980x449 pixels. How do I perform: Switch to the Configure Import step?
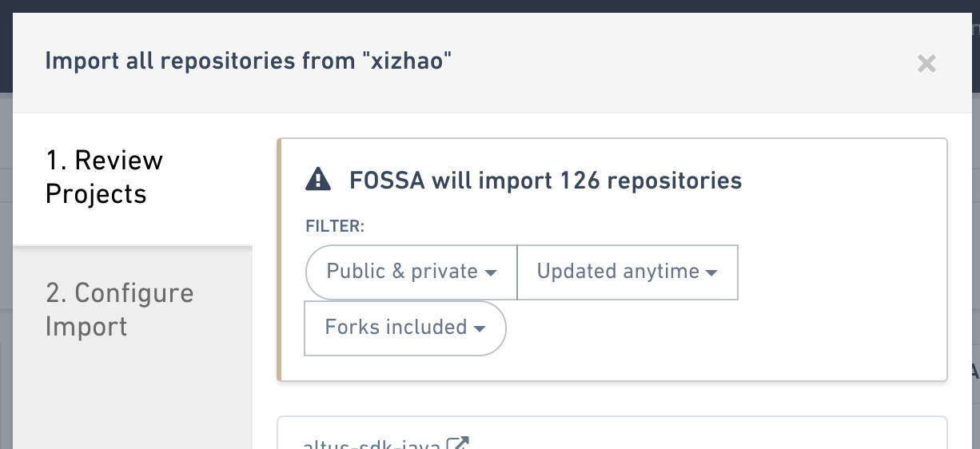(x=119, y=309)
